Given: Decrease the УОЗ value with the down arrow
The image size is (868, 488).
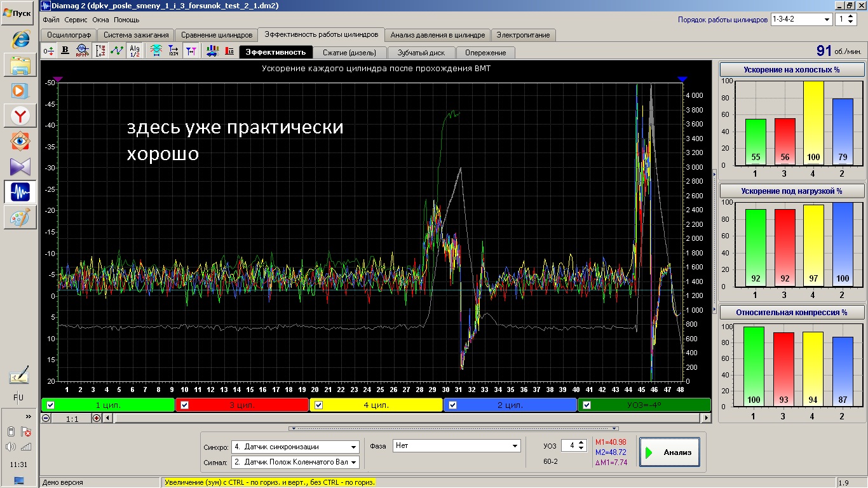Looking at the screenshot, I should tap(581, 449).
